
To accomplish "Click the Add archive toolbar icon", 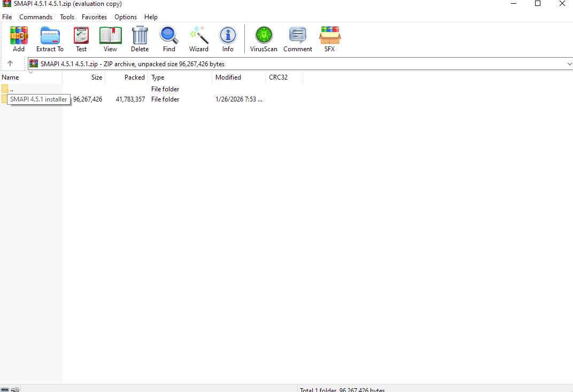I will 19,40.
